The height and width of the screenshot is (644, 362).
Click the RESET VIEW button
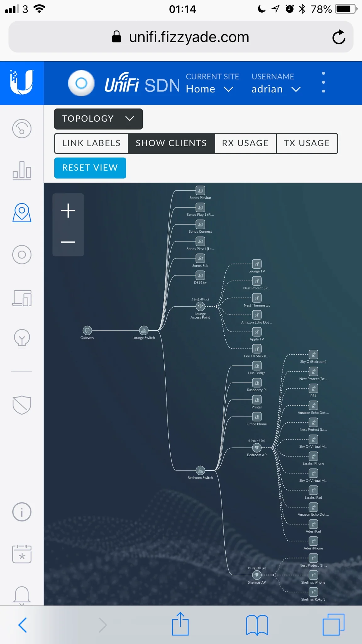tap(90, 168)
